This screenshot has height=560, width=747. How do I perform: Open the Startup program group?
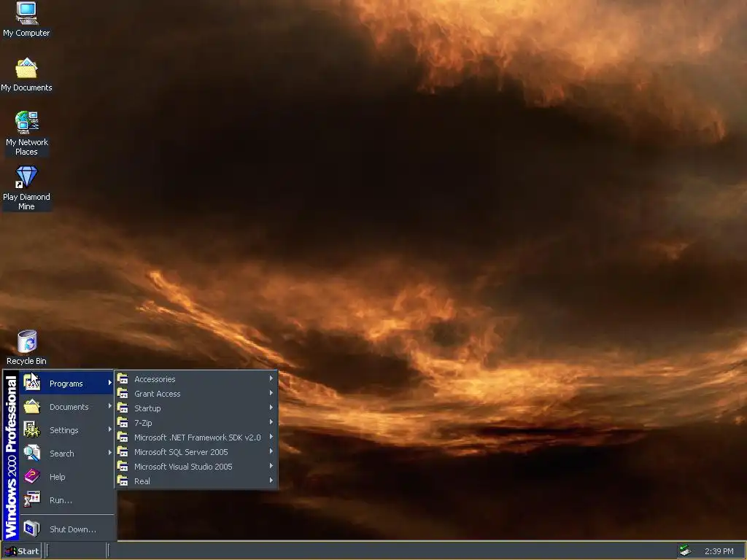click(196, 408)
